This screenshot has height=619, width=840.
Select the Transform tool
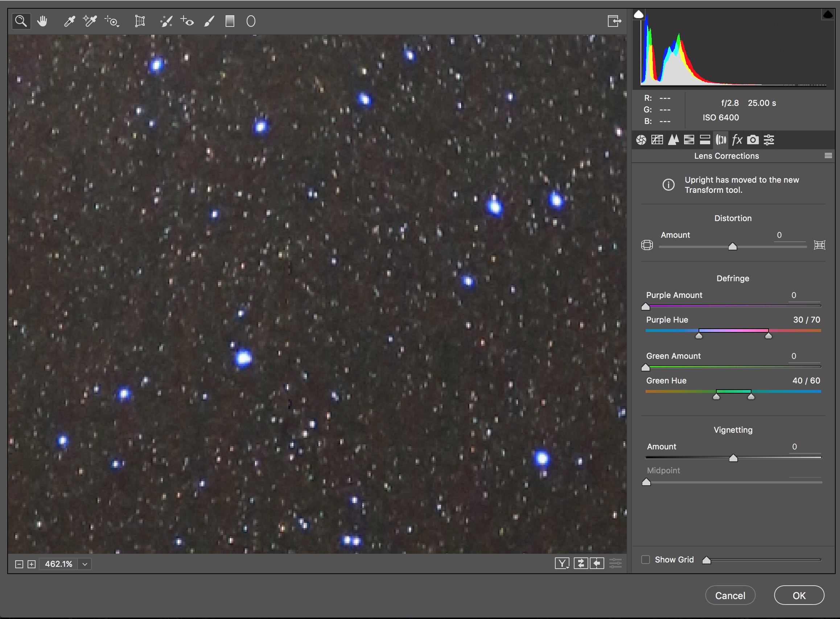point(140,21)
